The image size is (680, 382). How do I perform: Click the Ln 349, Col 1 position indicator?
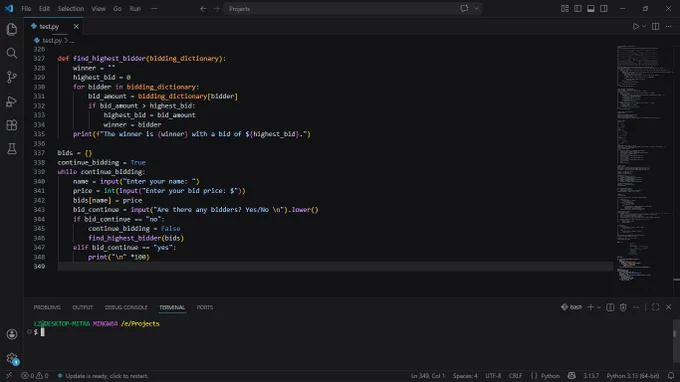click(x=428, y=375)
